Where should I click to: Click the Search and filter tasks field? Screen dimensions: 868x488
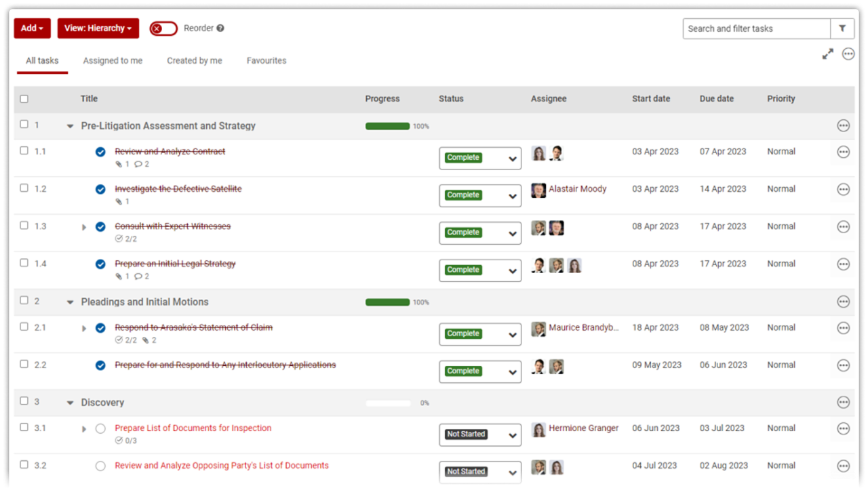756,28
